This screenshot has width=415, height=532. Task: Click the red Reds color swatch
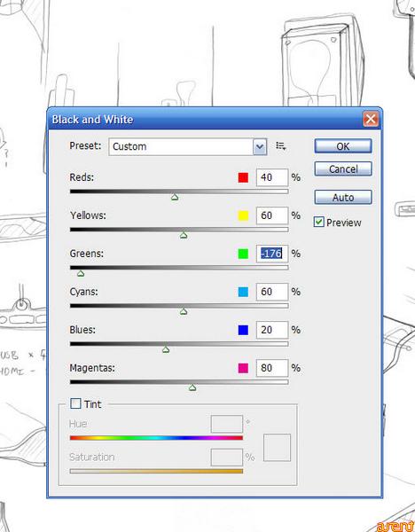pos(243,177)
